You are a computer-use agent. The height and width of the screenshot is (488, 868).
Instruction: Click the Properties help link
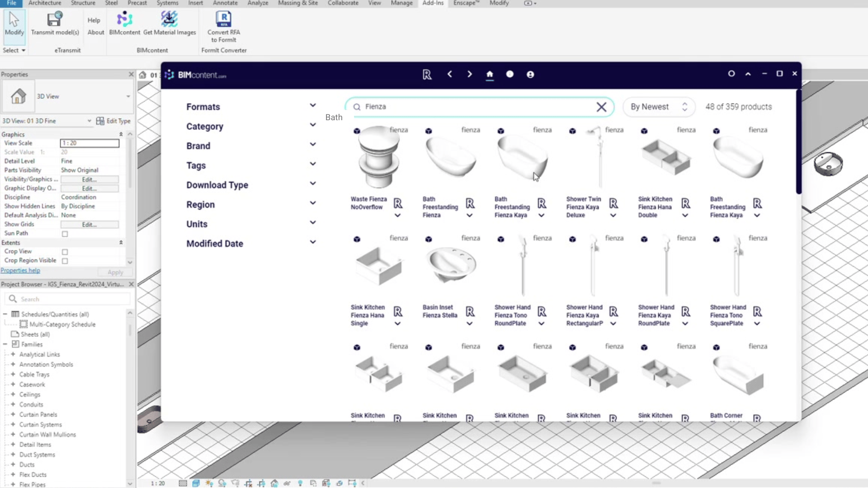point(20,270)
